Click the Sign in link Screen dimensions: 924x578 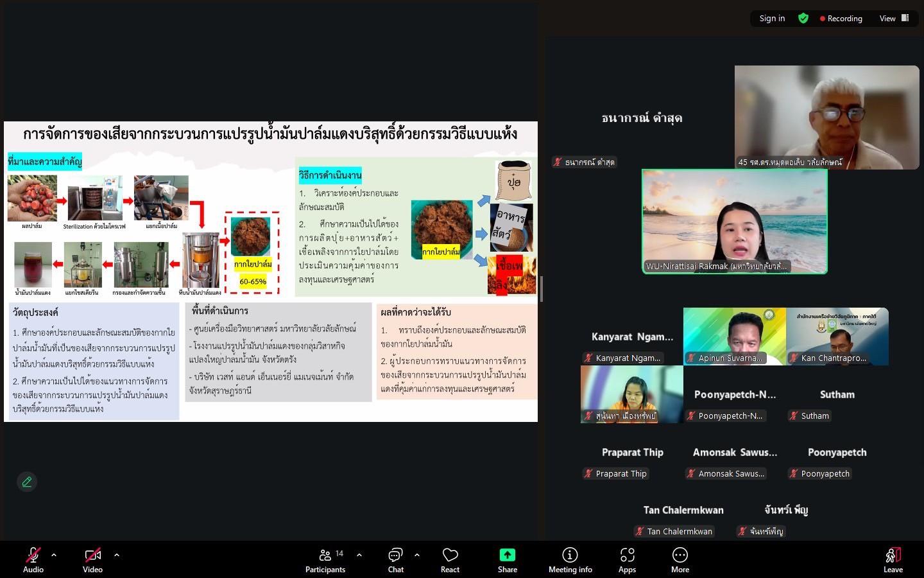point(772,19)
